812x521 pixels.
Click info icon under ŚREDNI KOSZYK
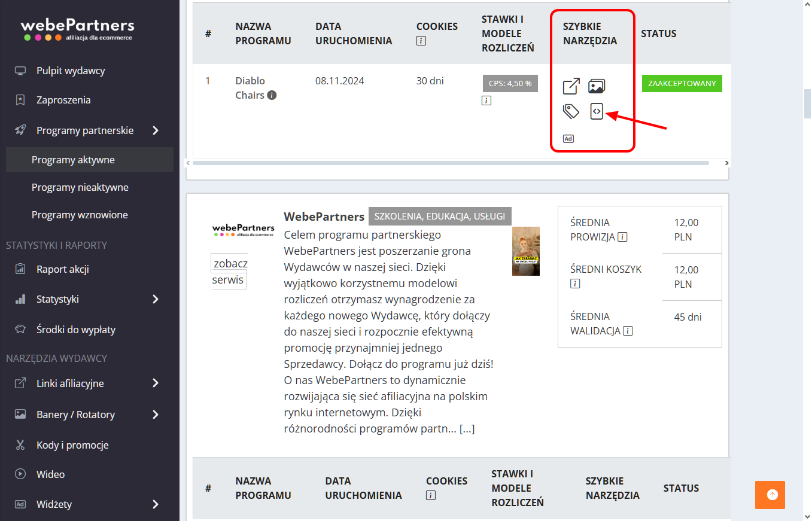pos(575,284)
